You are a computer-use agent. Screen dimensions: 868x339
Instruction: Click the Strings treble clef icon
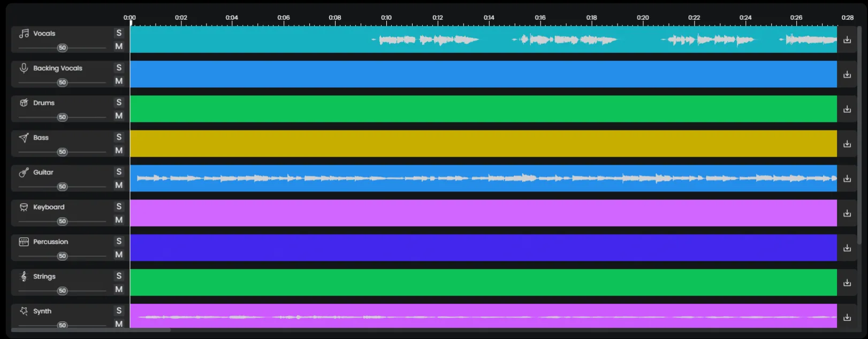coord(24,276)
